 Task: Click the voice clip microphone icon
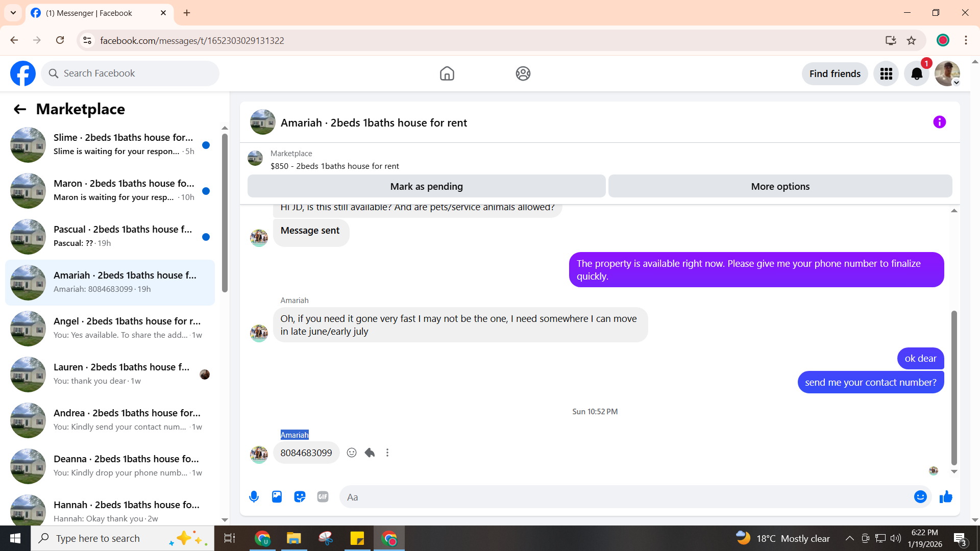pyautogui.click(x=254, y=497)
